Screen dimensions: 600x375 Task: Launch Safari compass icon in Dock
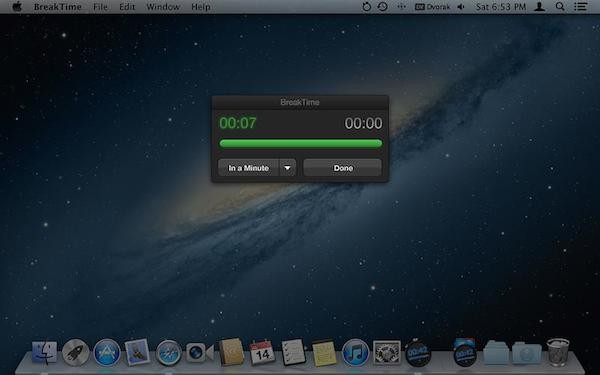168,352
